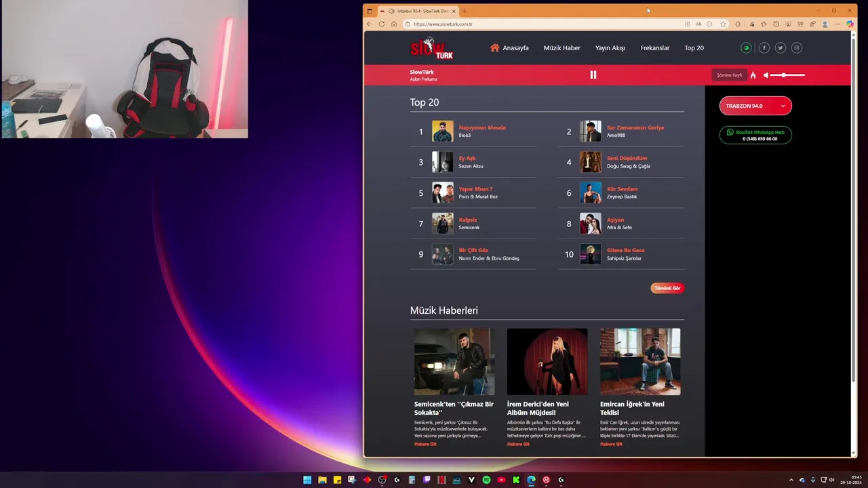The height and width of the screenshot is (488, 868).
Task: Open the tab actions menu icon
Action: (x=370, y=11)
